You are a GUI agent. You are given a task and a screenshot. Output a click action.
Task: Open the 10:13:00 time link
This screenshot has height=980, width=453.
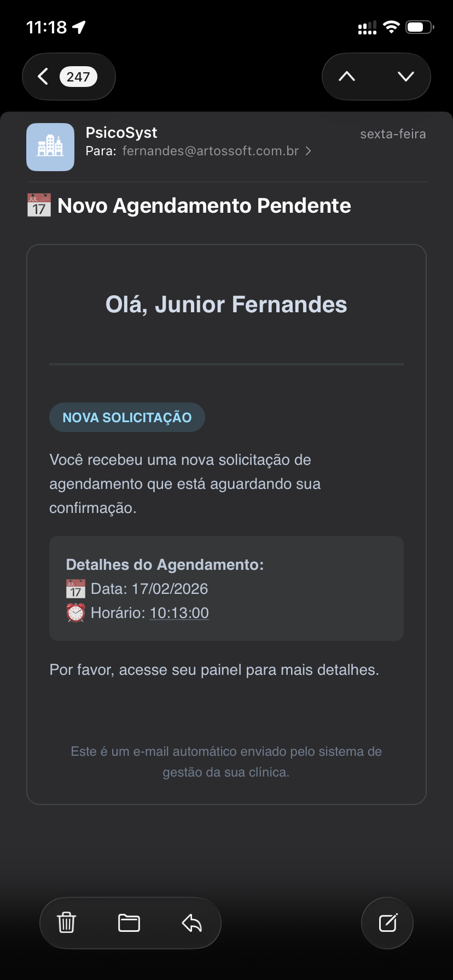click(x=179, y=613)
